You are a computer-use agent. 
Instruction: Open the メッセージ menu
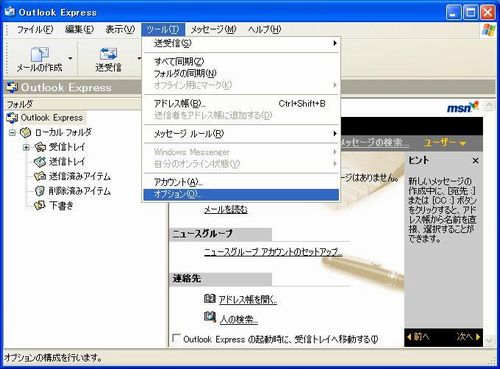[213, 30]
